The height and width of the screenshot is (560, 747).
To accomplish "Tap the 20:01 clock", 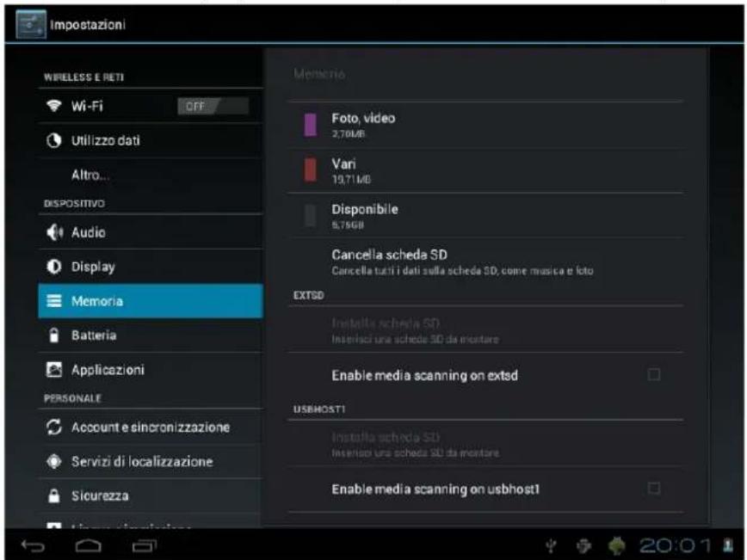I will coord(675,545).
